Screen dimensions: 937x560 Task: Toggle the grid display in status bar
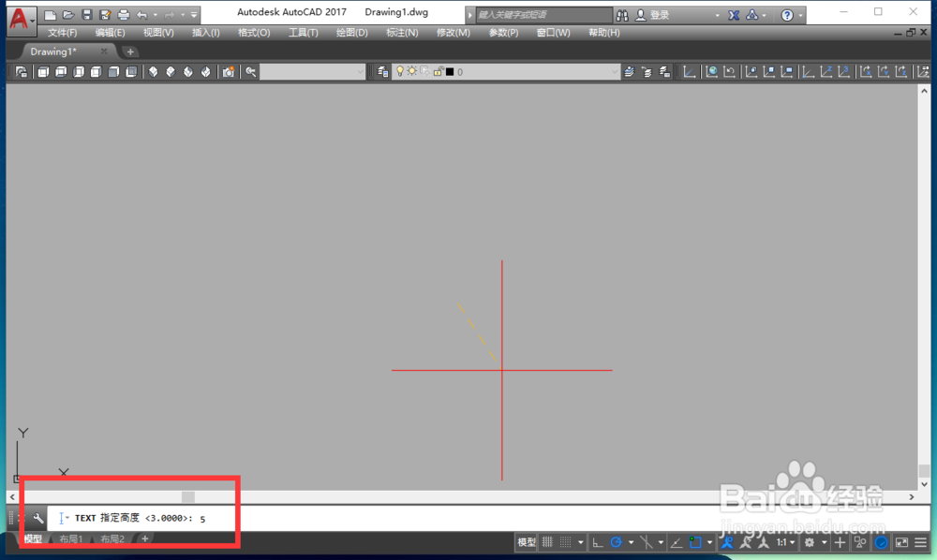coord(547,543)
